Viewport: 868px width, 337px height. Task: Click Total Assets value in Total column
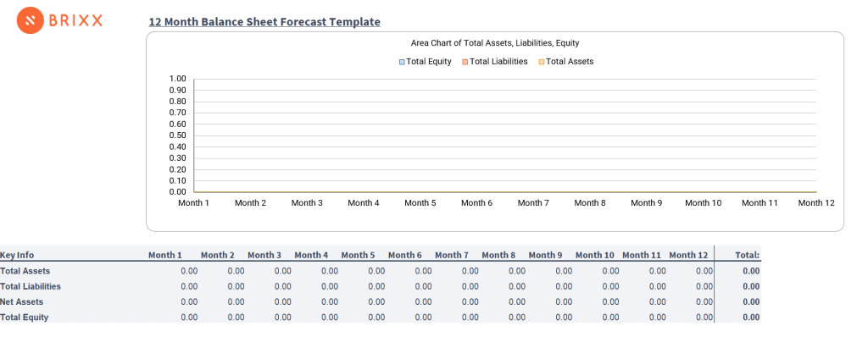tap(751, 271)
